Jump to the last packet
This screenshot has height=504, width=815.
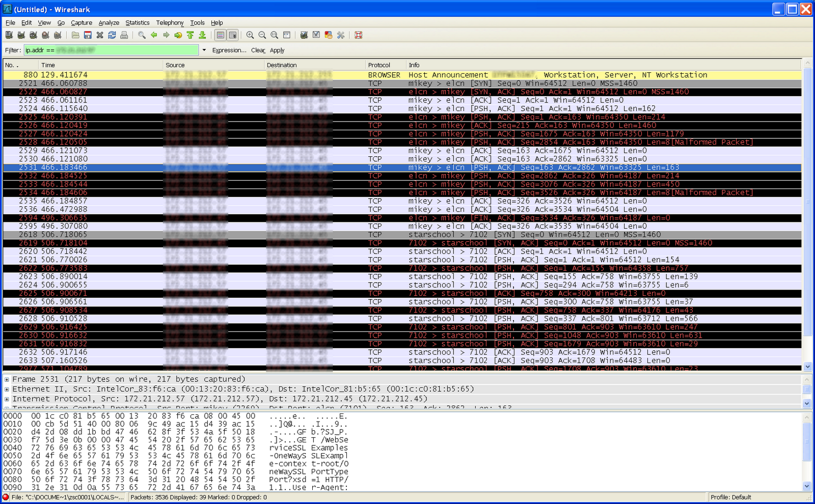point(203,35)
